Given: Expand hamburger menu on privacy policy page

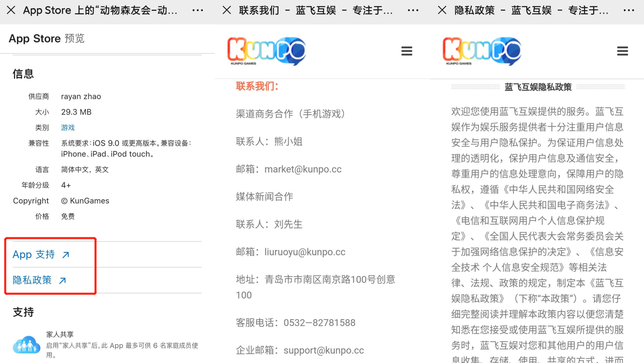Looking at the screenshot, I should coord(623,51).
